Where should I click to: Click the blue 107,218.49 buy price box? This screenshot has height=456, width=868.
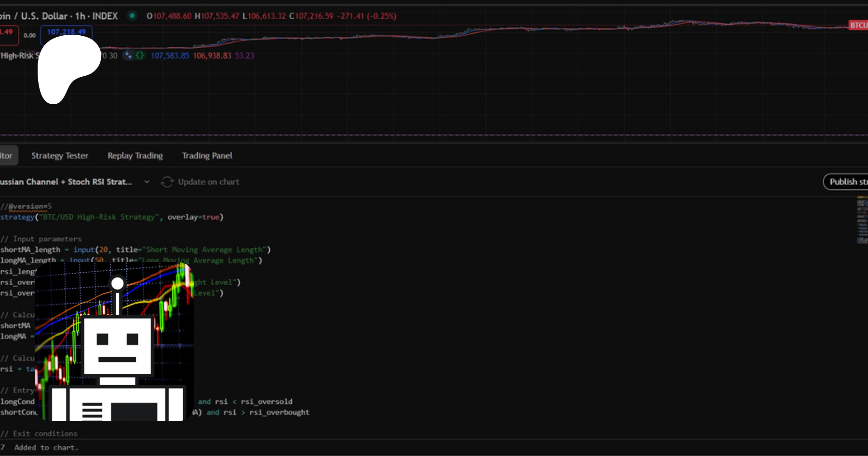[x=67, y=32]
